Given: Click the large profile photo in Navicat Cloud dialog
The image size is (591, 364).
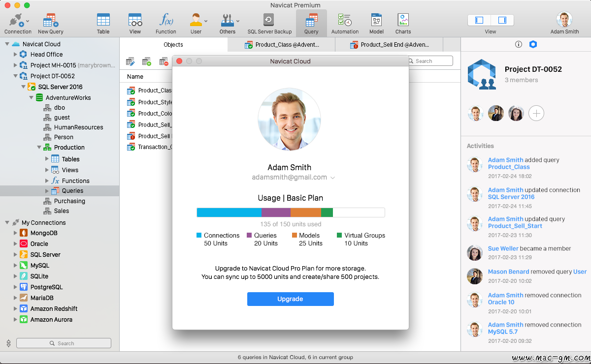Looking at the screenshot, I should click(290, 120).
